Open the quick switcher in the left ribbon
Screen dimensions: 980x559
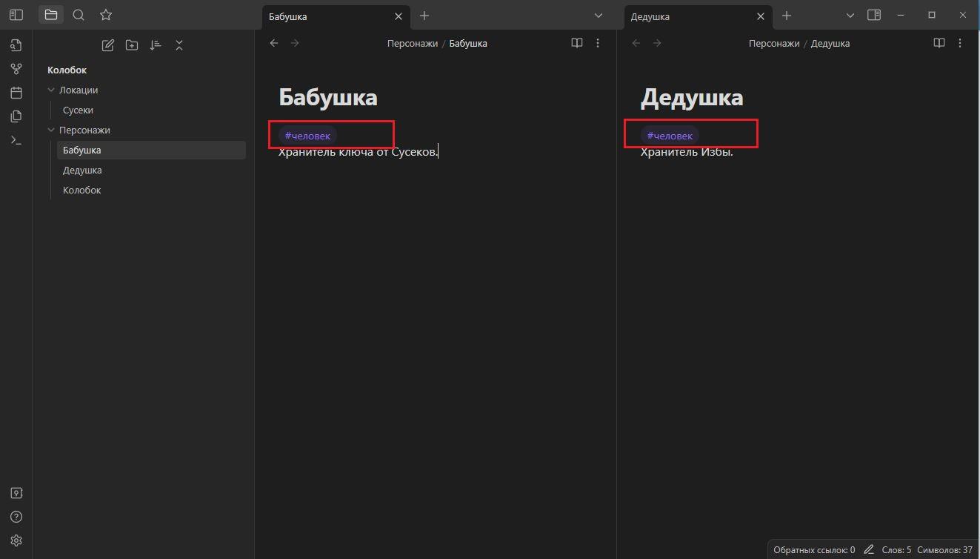tap(16, 45)
